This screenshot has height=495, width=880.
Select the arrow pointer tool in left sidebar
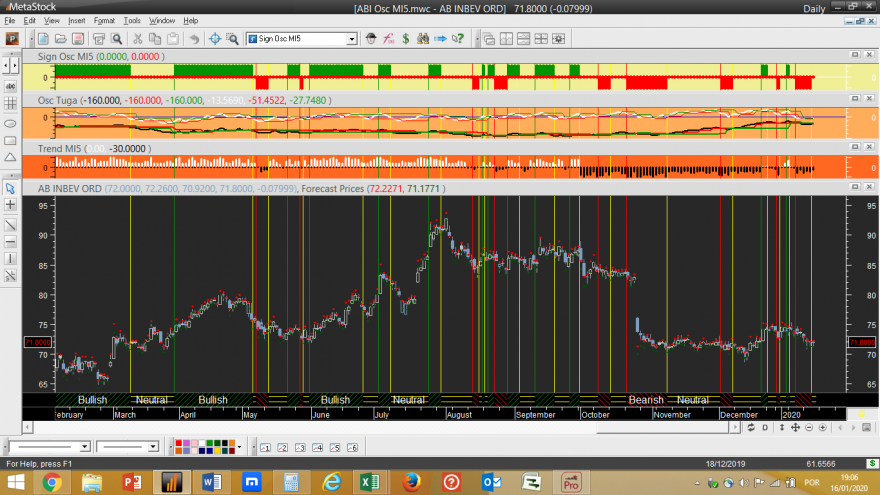(x=10, y=189)
